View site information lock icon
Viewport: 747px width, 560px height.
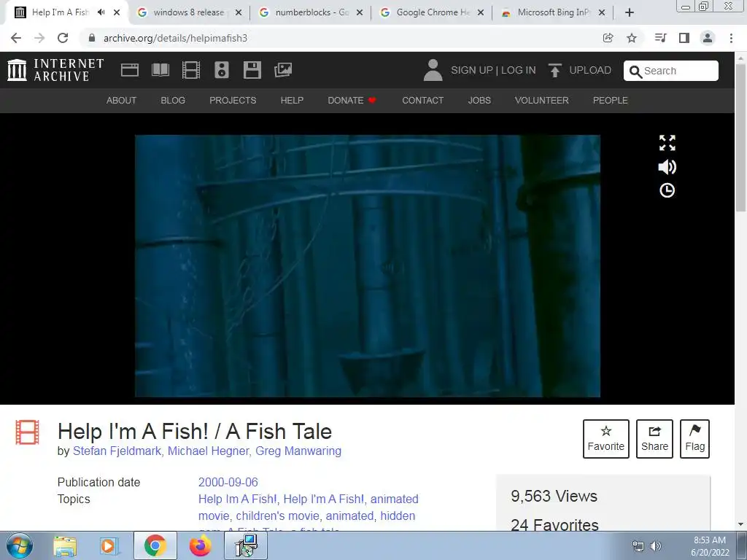(x=92, y=38)
